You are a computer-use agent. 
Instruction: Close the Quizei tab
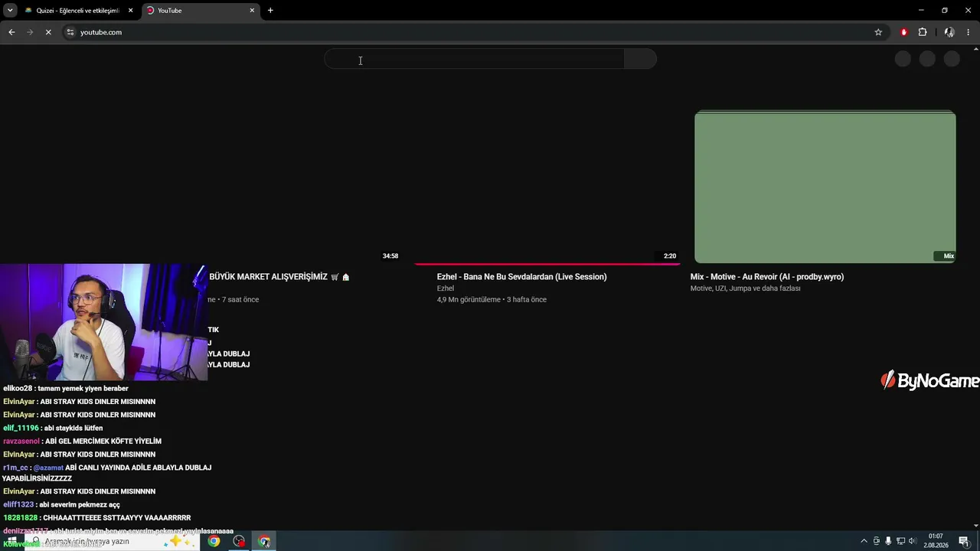(130, 11)
